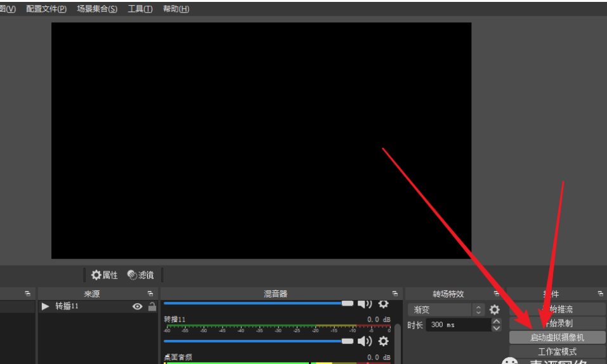This screenshot has width=607, height=364.
Task: Click the gear icon beside the 渐变 transition
Action: pyautogui.click(x=494, y=310)
